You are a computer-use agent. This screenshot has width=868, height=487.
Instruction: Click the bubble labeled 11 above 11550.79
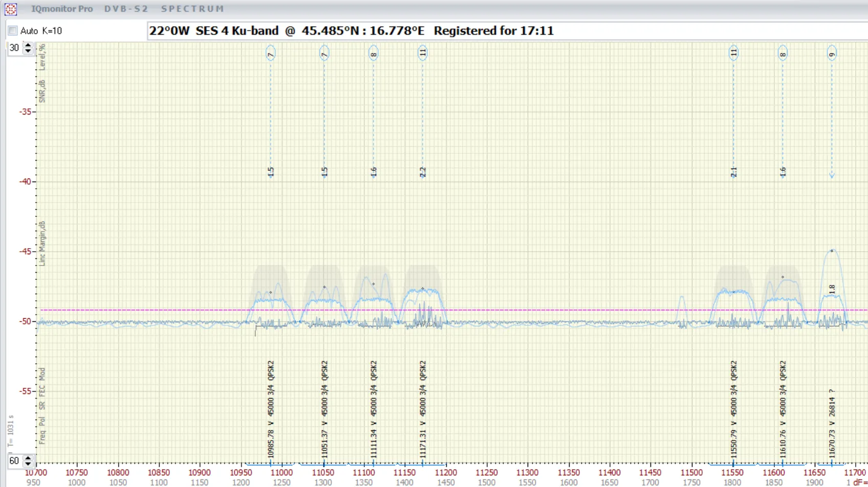(x=733, y=53)
